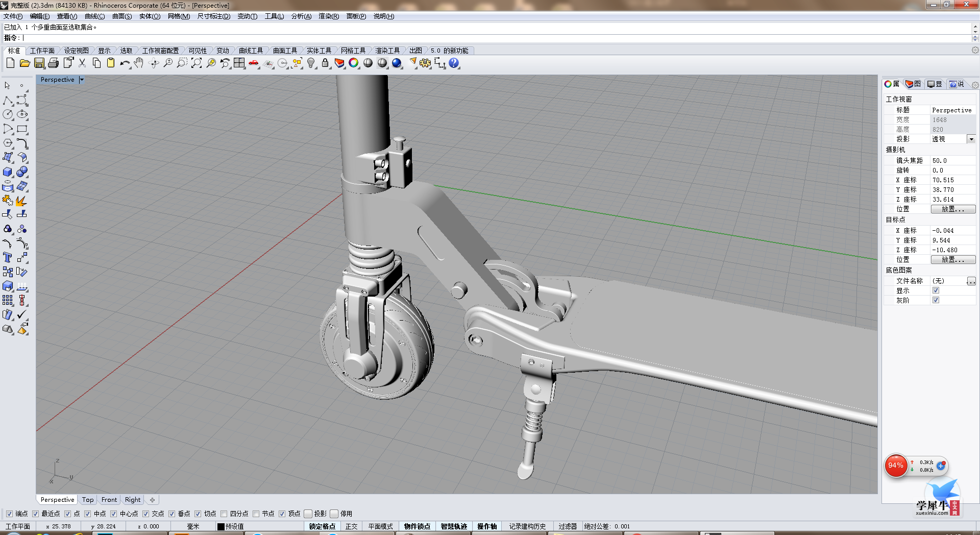Enable 四分点 osnap checkbox
Viewport: 980px width, 535px height.
click(x=224, y=514)
